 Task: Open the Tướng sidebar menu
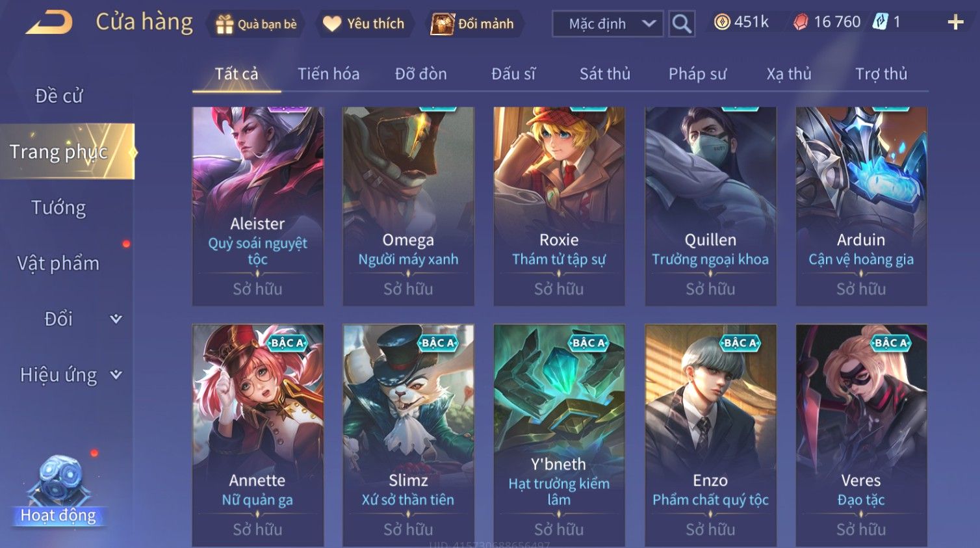[x=58, y=207]
